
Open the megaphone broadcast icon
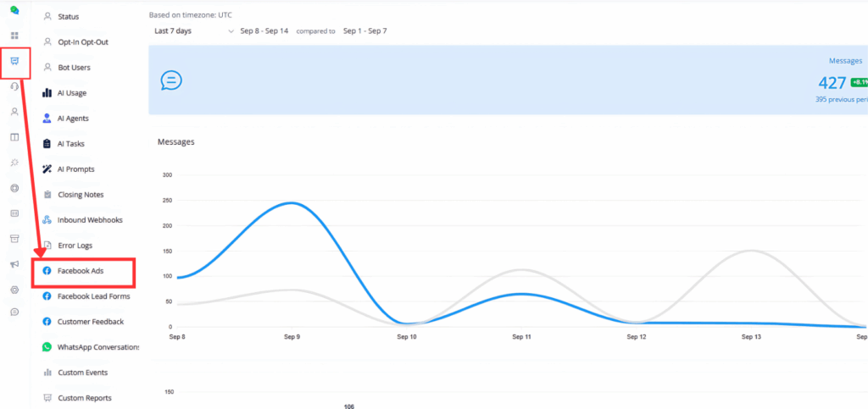[x=14, y=264]
